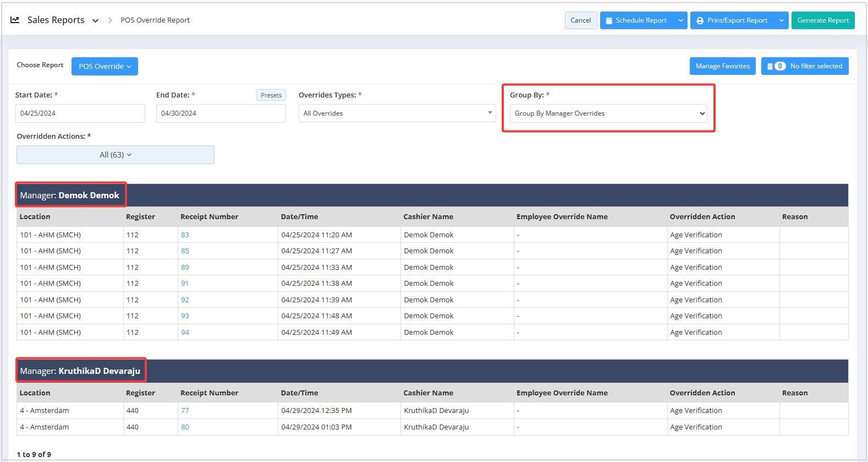Click the Manage Favorites button
868x462 pixels.
(722, 66)
